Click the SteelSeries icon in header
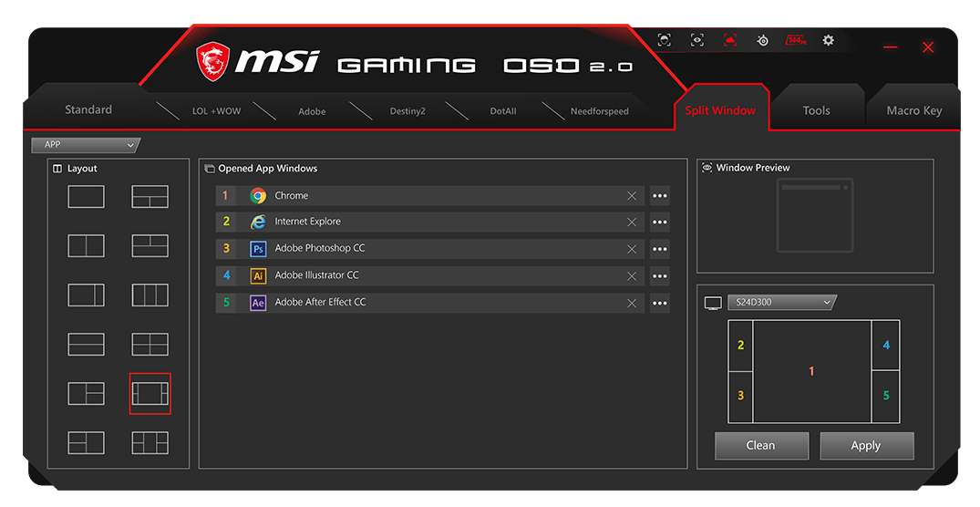 click(763, 40)
